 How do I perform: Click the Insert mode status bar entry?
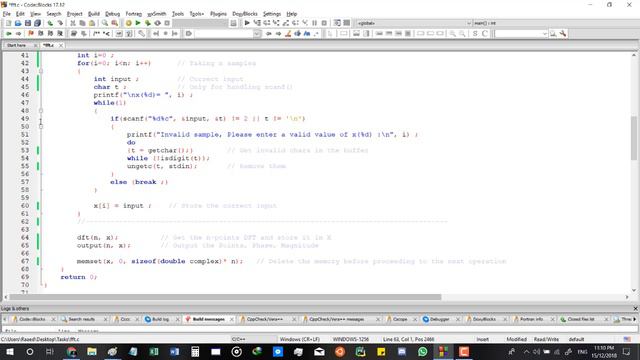[x=482, y=339]
